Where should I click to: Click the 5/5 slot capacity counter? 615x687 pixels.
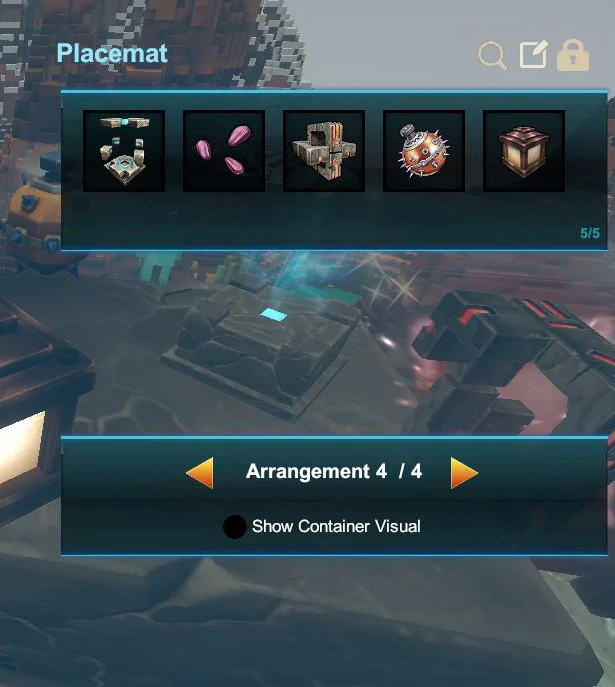click(590, 233)
